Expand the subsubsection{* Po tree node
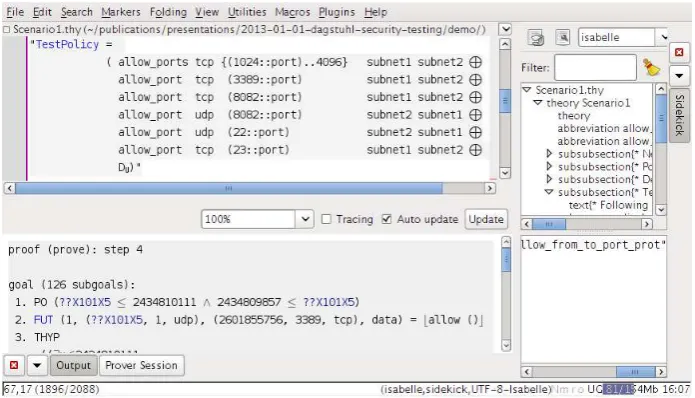The image size is (695, 398). click(x=549, y=167)
